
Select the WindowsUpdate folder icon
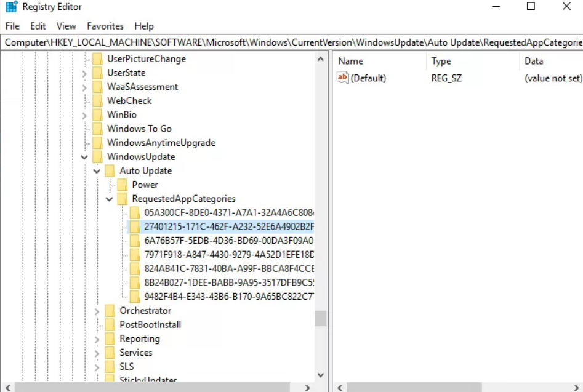(97, 157)
